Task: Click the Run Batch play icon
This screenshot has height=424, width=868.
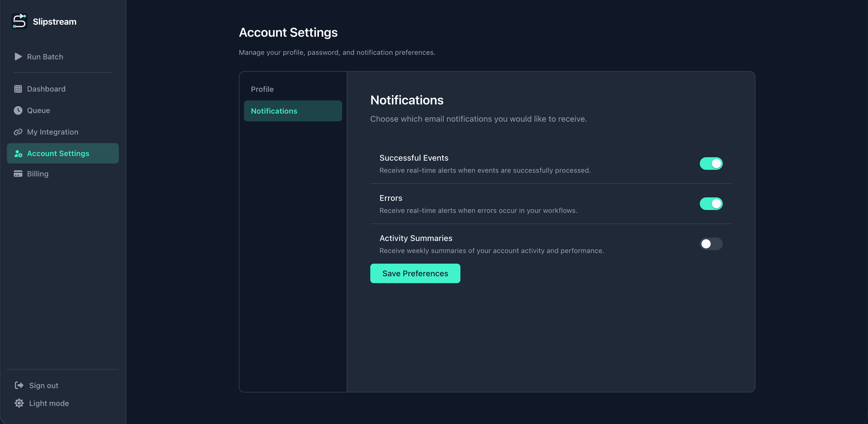Action: (x=18, y=57)
